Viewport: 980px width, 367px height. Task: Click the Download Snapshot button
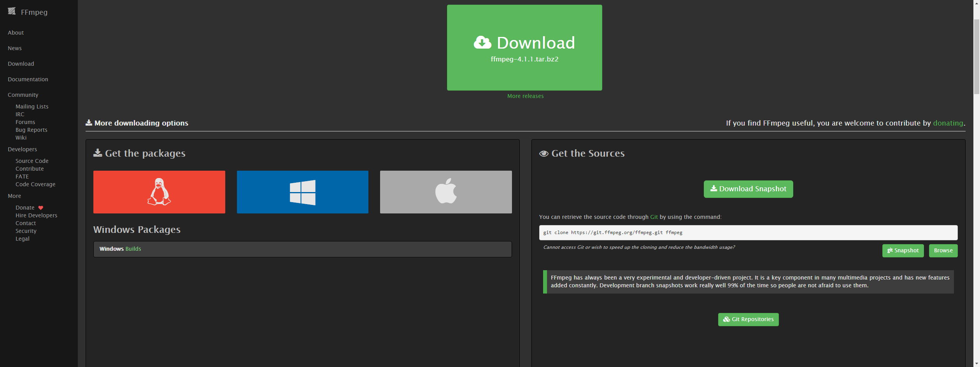click(x=748, y=189)
